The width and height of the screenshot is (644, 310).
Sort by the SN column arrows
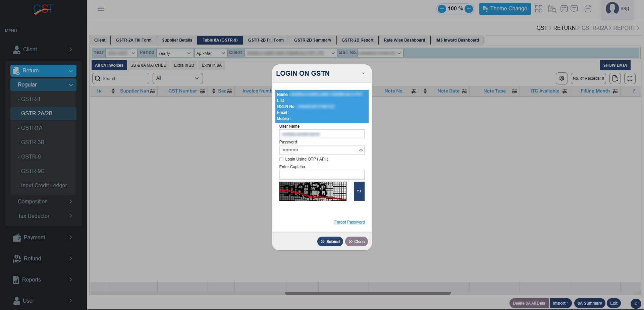click(x=113, y=91)
